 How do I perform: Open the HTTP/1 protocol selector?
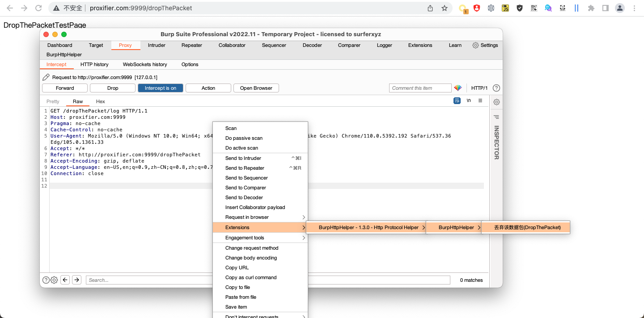[479, 88]
